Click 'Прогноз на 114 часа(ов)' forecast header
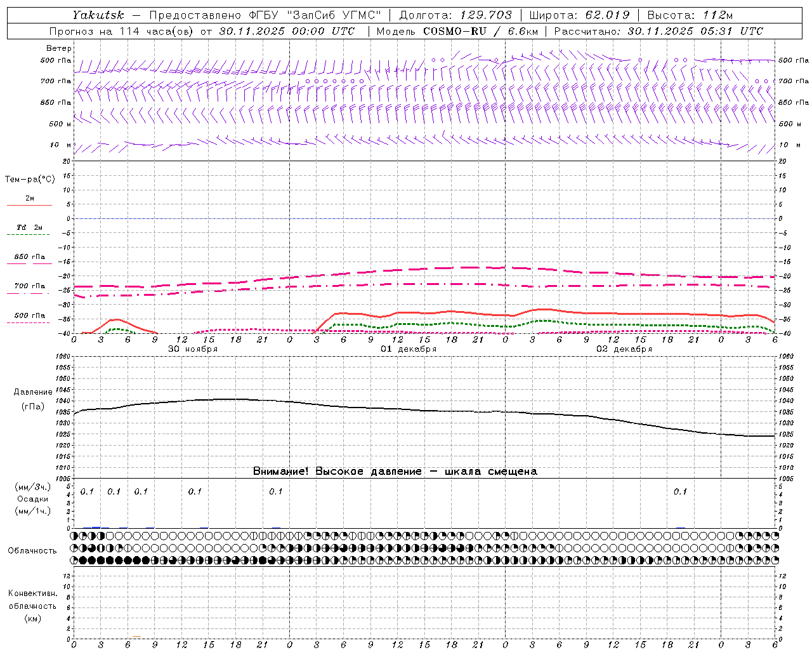The height and width of the screenshot is (650, 812). (122, 31)
